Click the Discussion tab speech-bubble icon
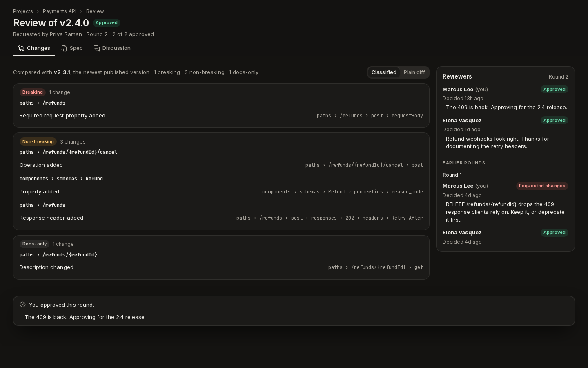The image size is (588, 368). pos(97,48)
